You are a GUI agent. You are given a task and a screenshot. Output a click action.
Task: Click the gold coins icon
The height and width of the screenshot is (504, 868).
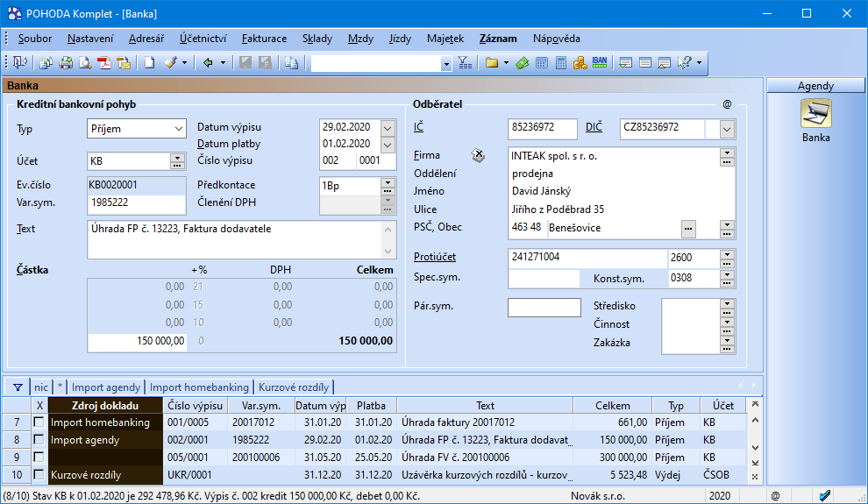click(x=580, y=63)
